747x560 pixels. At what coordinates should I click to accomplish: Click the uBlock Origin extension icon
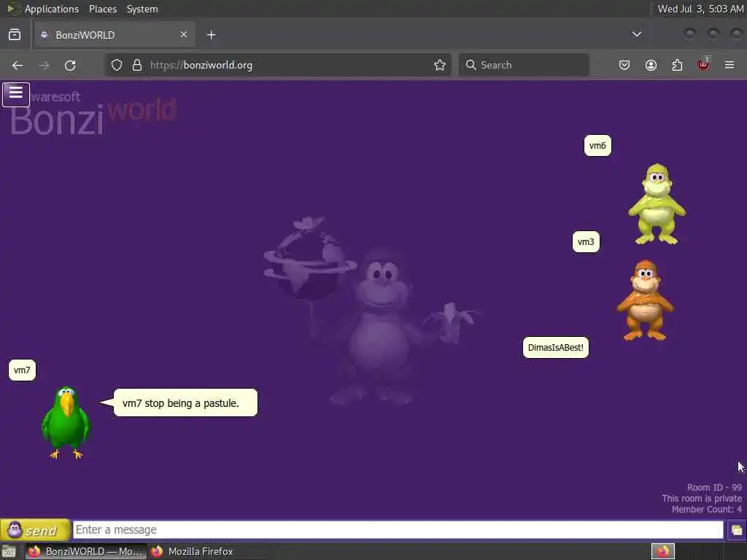click(703, 64)
